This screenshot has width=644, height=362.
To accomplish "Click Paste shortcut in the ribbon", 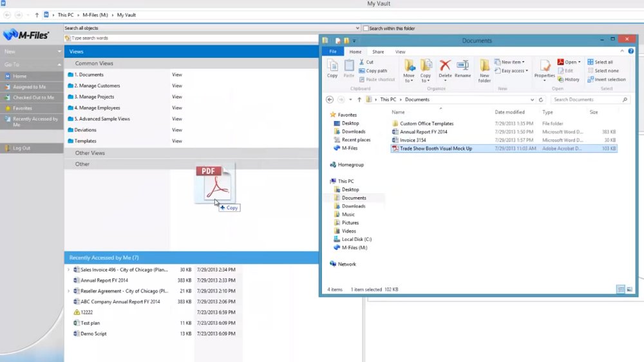I will click(377, 79).
